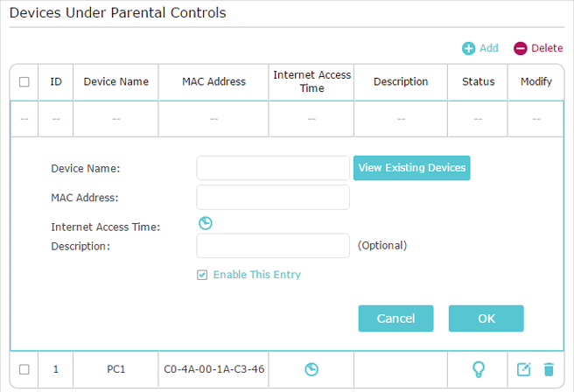Viewport: 574px width, 392px height.
Task: Click the Add plus icon
Action: coord(468,48)
